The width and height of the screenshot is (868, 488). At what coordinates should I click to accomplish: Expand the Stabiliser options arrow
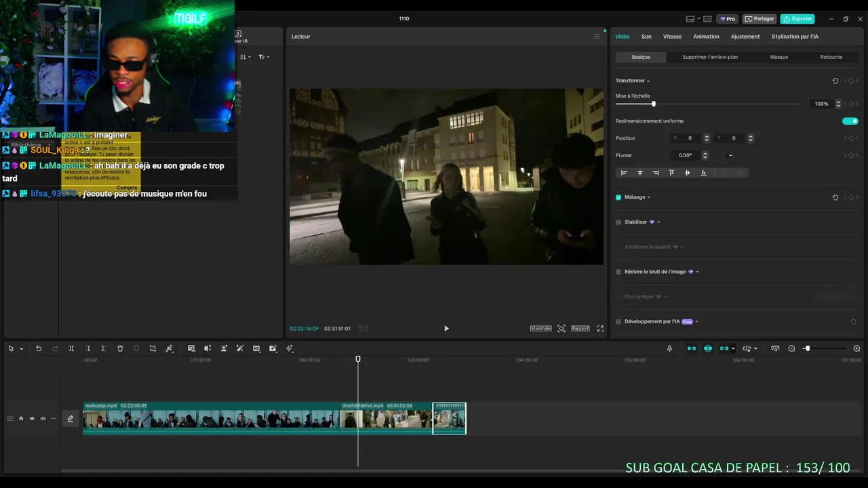tap(658, 222)
